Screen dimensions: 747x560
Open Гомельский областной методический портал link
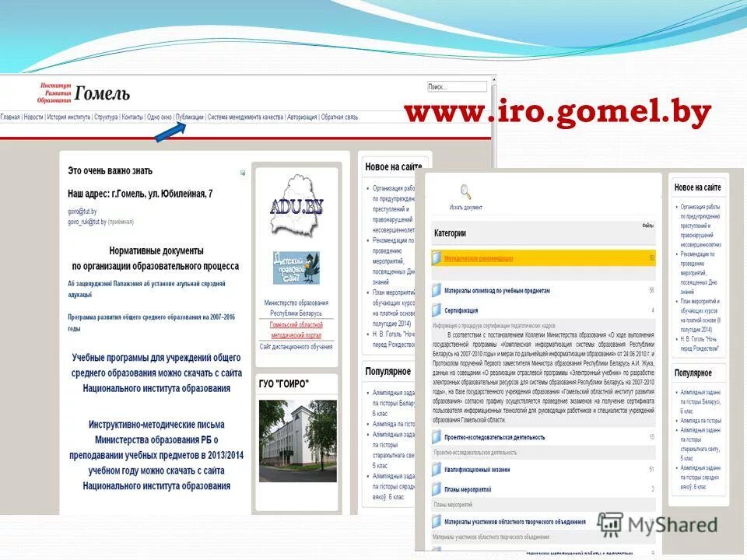pyautogui.click(x=296, y=330)
